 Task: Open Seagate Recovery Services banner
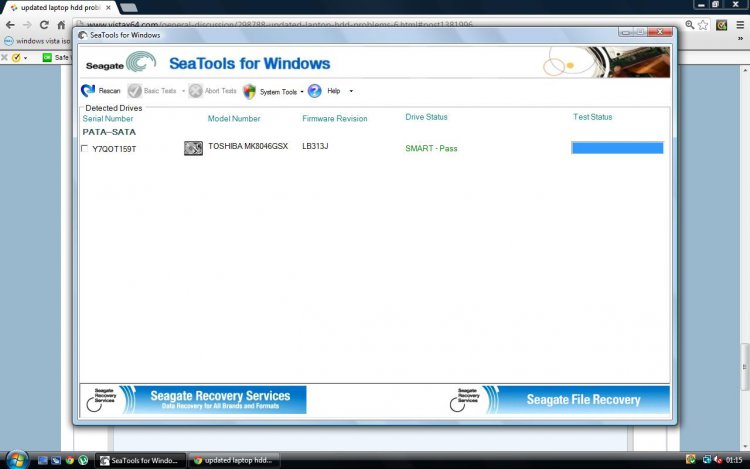194,399
